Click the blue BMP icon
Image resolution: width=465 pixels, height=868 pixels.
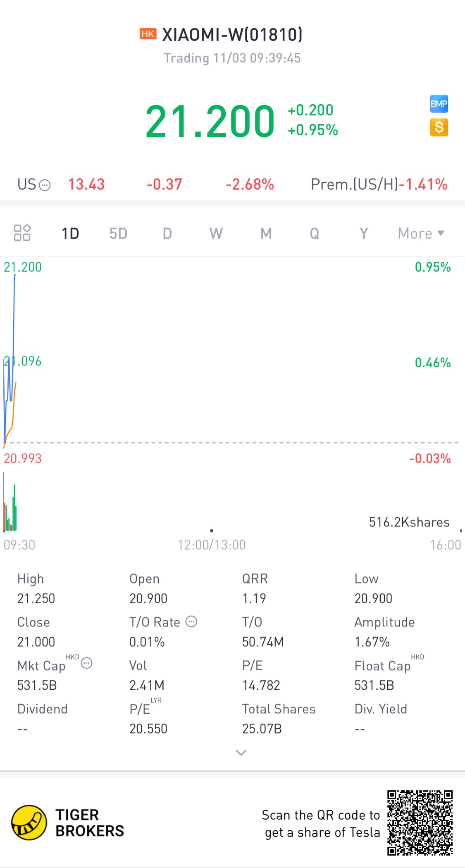(x=439, y=104)
